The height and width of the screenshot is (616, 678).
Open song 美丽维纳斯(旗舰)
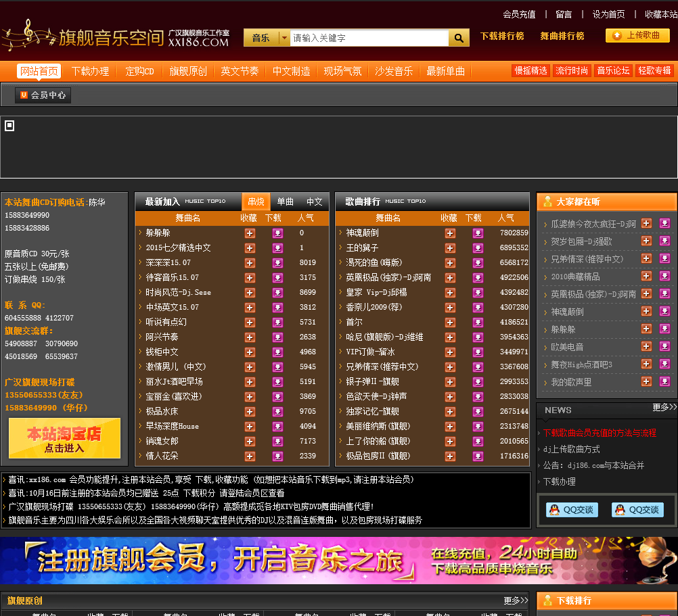pyautogui.click(x=378, y=427)
